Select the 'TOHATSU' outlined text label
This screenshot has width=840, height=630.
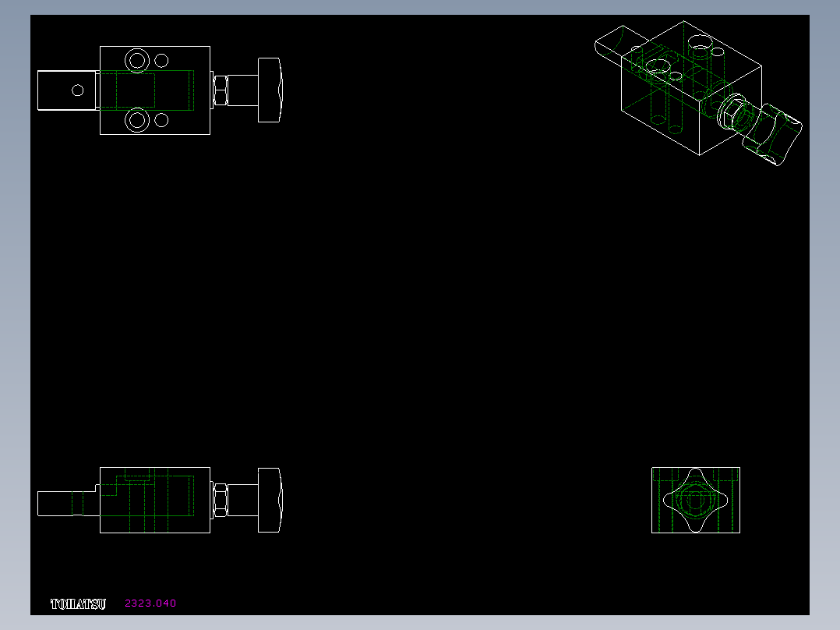(78, 604)
